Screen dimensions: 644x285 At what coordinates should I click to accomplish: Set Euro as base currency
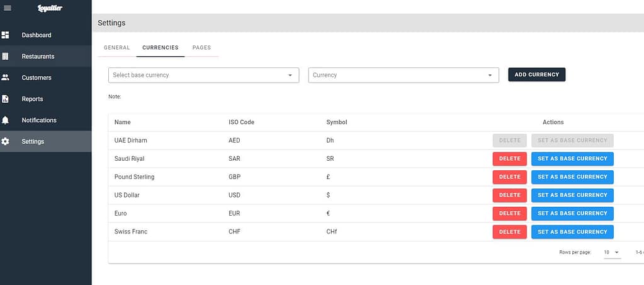click(572, 214)
